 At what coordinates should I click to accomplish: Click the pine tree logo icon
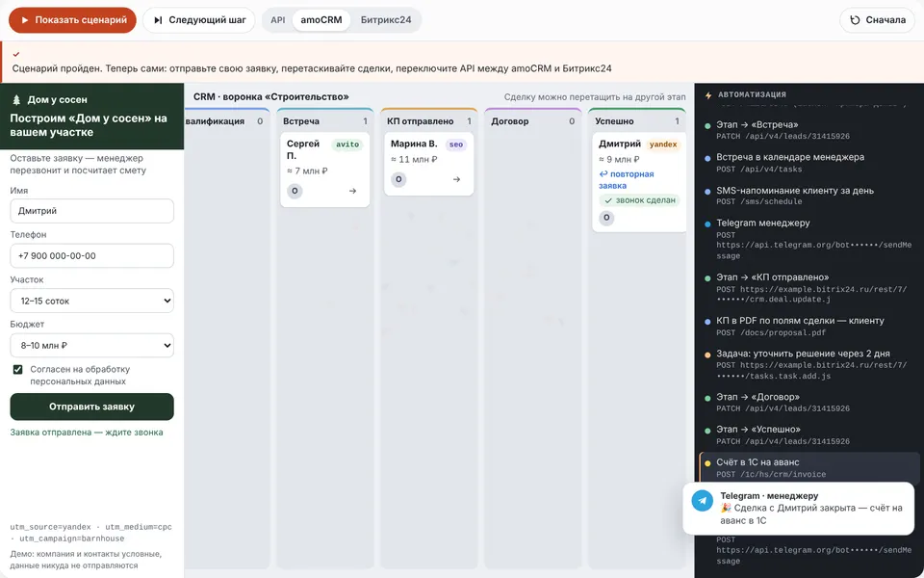pyautogui.click(x=16, y=99)
